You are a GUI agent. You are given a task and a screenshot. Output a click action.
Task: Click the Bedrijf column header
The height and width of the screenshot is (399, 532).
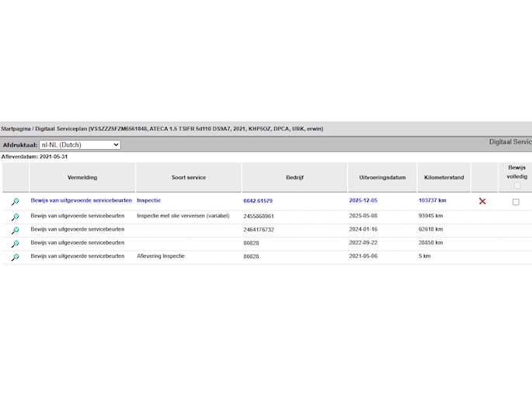pyautogui.click(x=294, y=178)
